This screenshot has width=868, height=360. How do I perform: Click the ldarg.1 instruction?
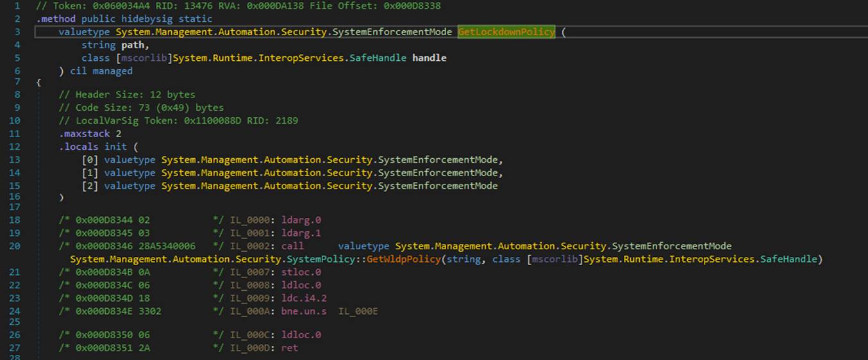coord(301,233)
